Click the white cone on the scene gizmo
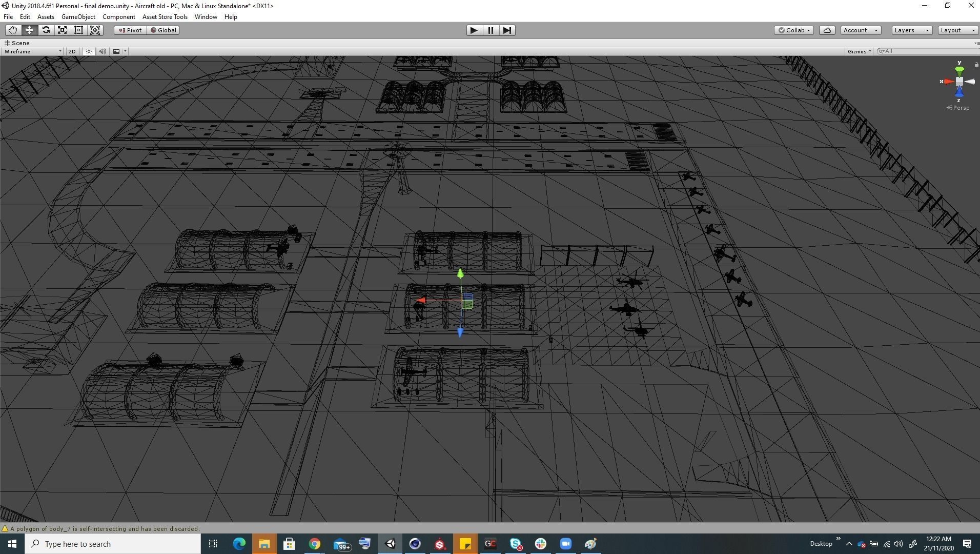The width and height of the screenshot is (980, 554). (970, 82)
